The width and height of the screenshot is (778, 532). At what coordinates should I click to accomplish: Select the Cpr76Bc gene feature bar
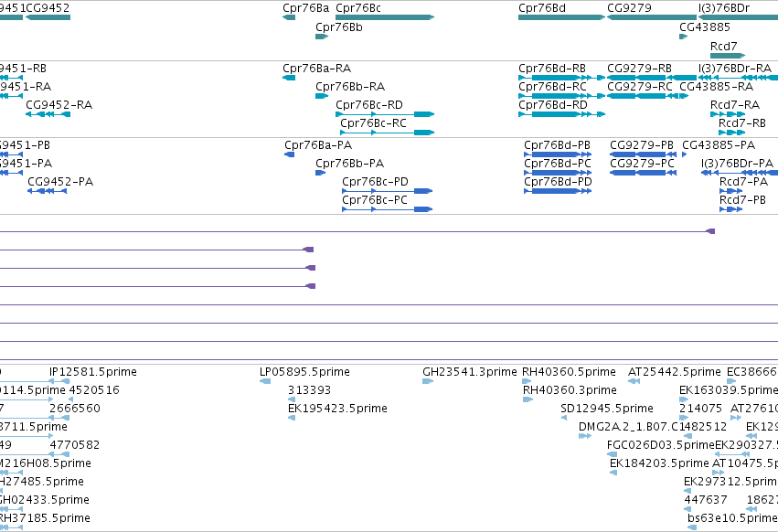tap(385, 17)
